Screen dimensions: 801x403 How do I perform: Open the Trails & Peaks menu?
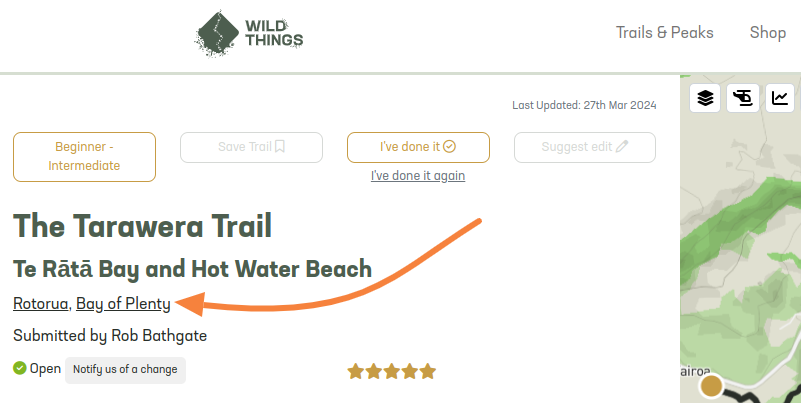[664, 33]
